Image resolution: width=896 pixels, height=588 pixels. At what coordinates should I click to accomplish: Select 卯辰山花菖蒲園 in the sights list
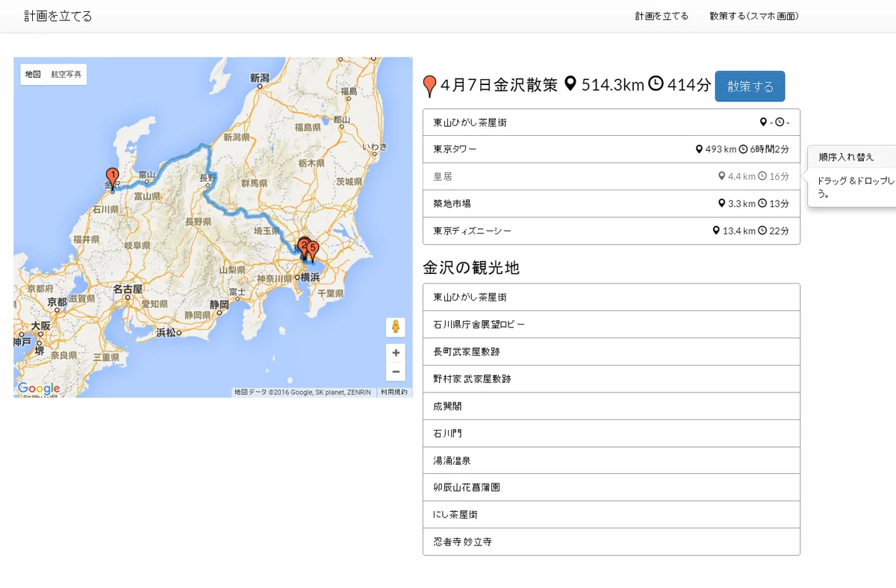[612, 487]
